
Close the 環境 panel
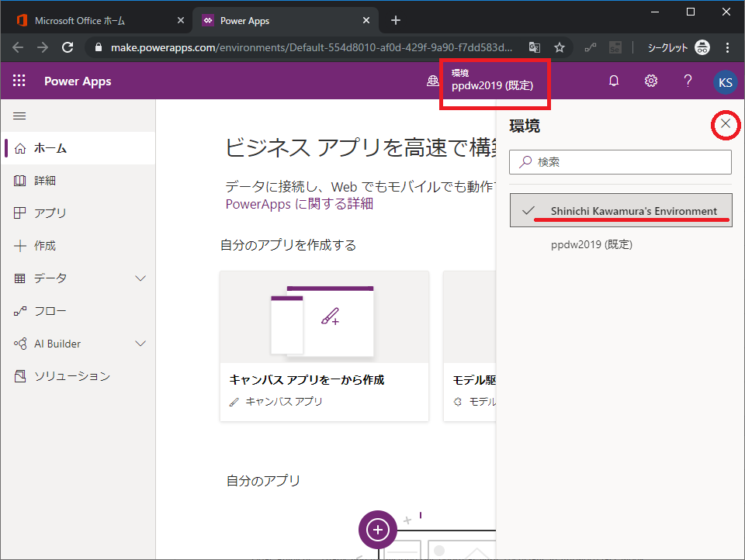(726, 124)
